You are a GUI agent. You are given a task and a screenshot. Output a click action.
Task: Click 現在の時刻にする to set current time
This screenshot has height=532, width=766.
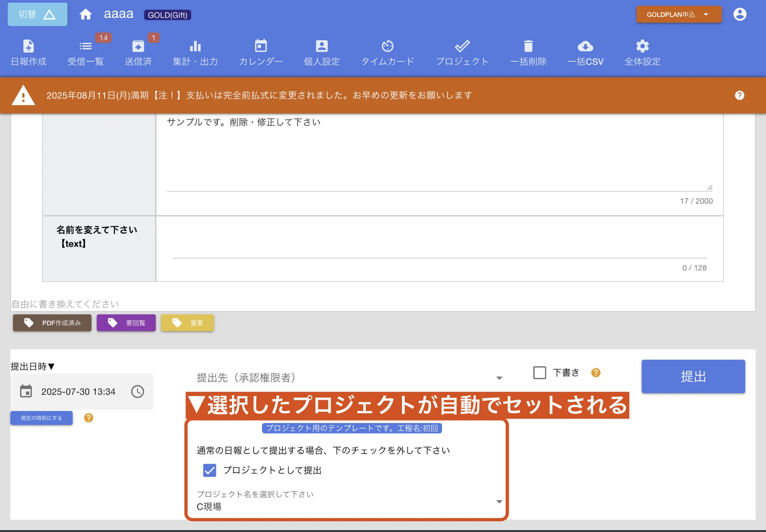click(x=41, y=418)
